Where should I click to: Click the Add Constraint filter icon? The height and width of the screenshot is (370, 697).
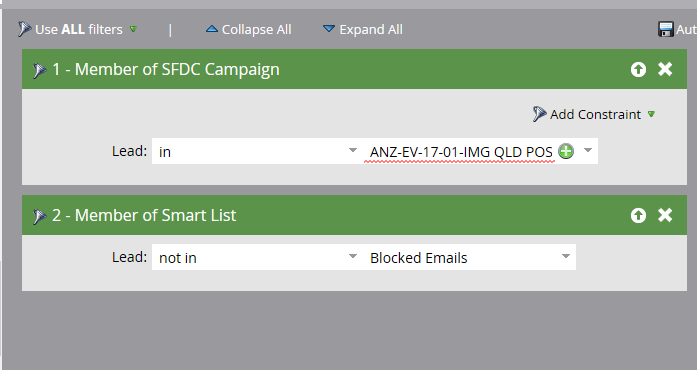539,114
